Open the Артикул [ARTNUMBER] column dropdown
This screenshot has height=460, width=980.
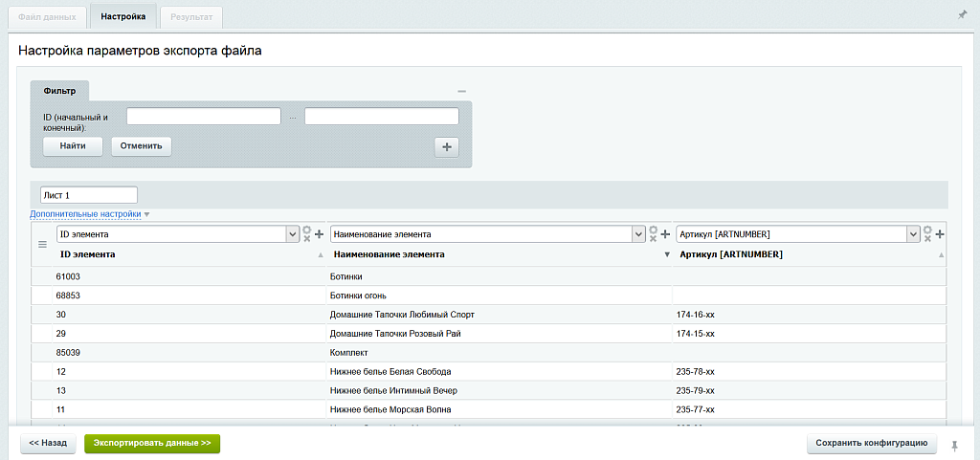[913, 234]
